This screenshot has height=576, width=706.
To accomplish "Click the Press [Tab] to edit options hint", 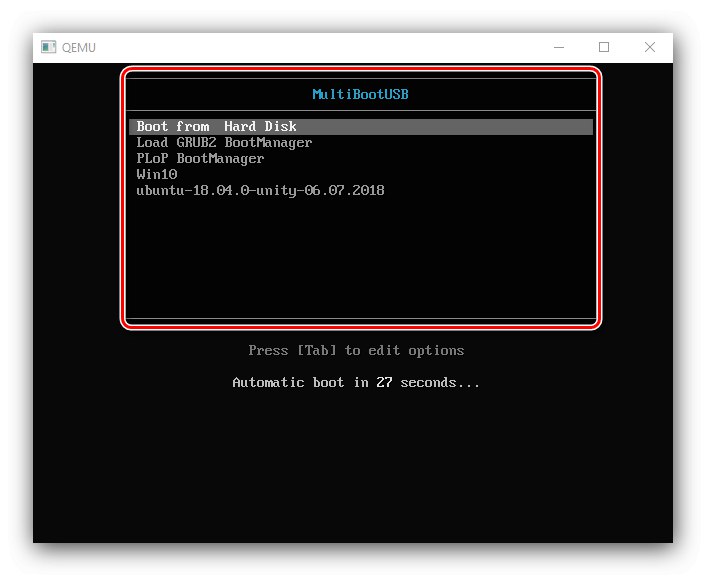I will tap(356, 350).
